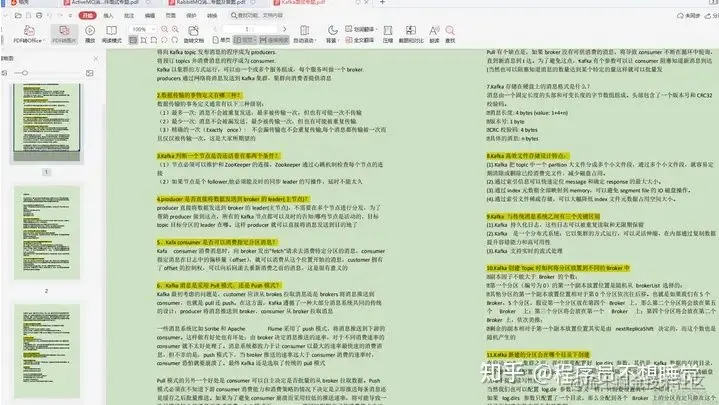This screenshot has width=719, height=405.
Task: Click the highlighted question 8 Kafka heading
Action: click(527, 156)
